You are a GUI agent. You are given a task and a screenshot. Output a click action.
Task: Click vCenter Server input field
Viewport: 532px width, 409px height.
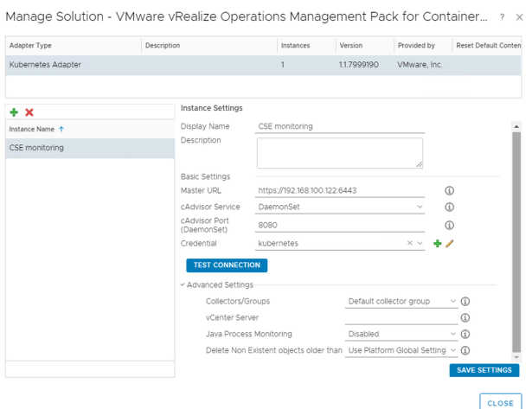point(401,317)
